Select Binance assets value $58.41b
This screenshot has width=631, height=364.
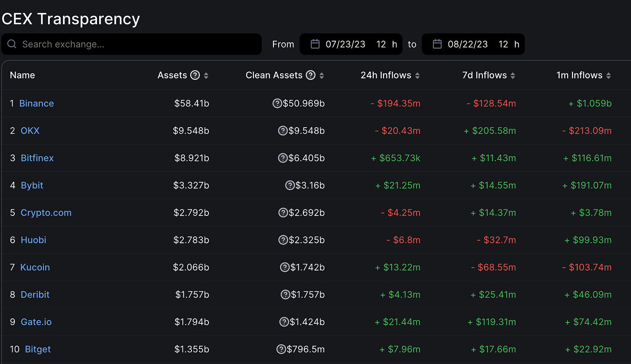192,103
